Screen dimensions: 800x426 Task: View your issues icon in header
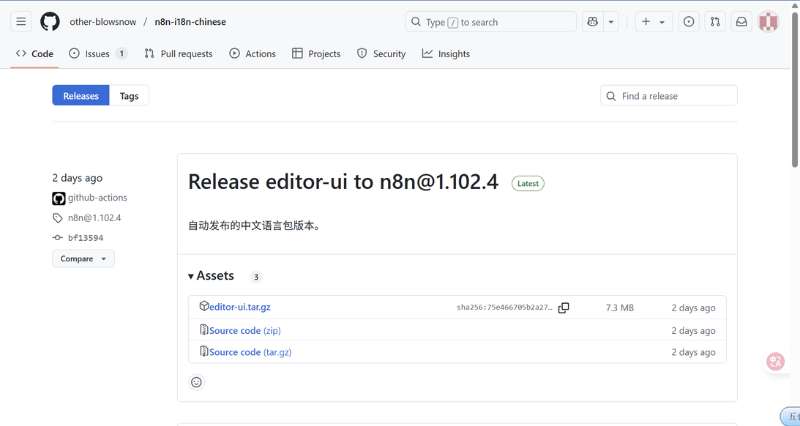point(688,22)
